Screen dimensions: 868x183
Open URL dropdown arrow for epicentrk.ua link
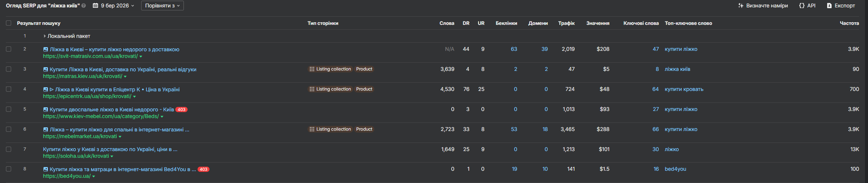click(x=134, y=97)
